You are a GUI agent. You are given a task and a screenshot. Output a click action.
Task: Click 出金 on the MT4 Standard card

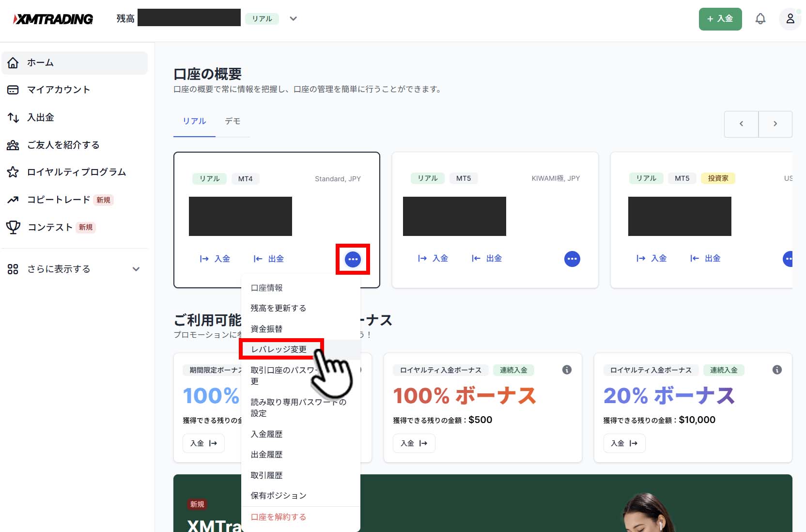click(x=268, y=259)
